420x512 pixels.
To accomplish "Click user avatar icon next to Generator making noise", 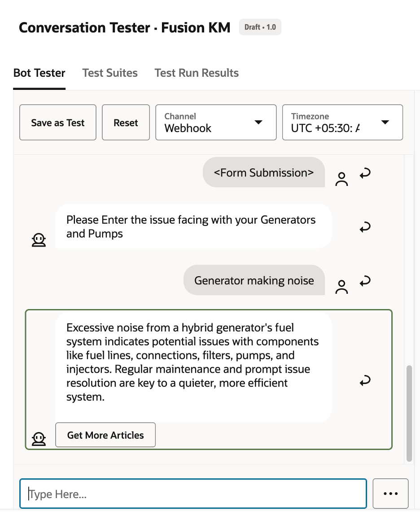I will (341, 287).
